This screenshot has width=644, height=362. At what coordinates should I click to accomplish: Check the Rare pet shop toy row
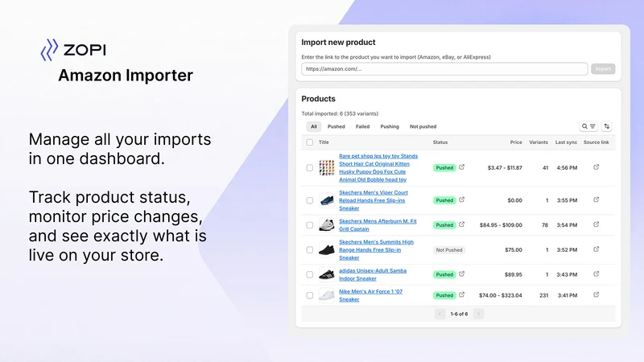[310, 168]
